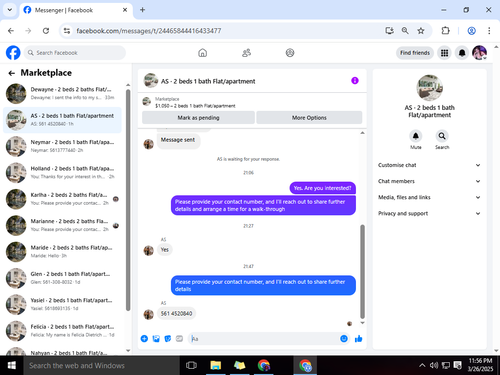This screenshot has height=375, width=500.
Task: Click the chat messages scrollbar thumb
Action: (x=362, y=272)
